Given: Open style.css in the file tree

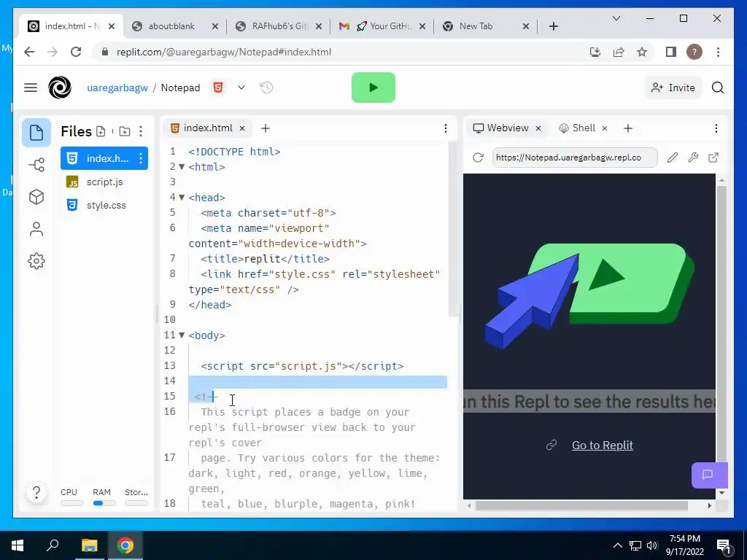Looking at the screenshot, I should (x=104, y=205).
